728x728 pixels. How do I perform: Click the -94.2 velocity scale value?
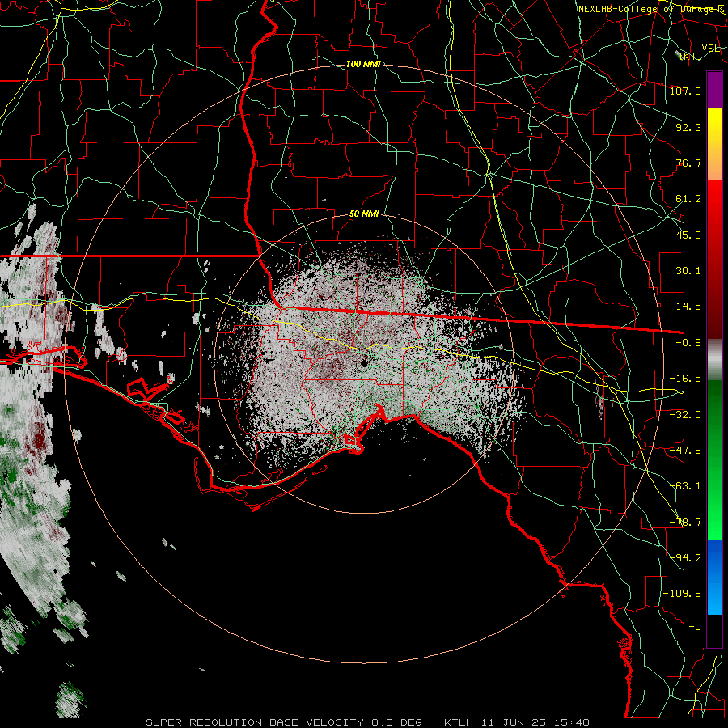coord(685,558)
